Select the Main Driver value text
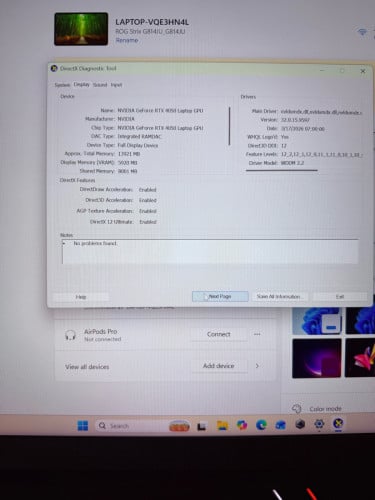Screen dimensions: 375x500 [321, 112]
